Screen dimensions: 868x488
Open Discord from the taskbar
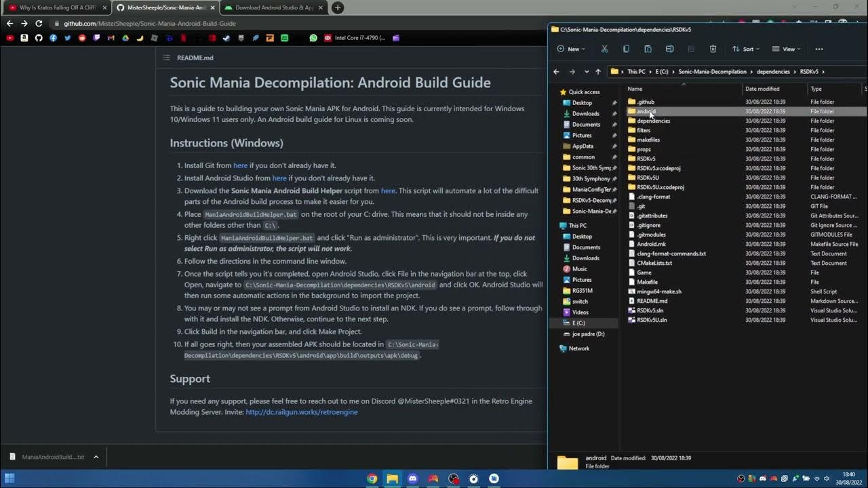tap(412, 479)
